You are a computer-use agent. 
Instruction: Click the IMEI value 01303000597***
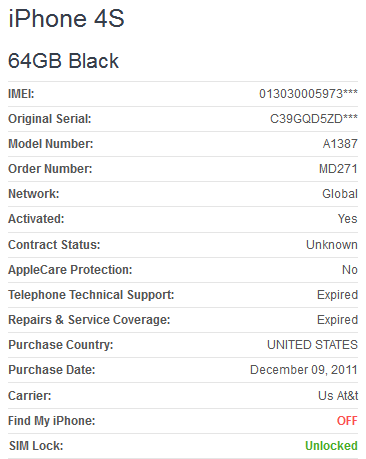308,94
